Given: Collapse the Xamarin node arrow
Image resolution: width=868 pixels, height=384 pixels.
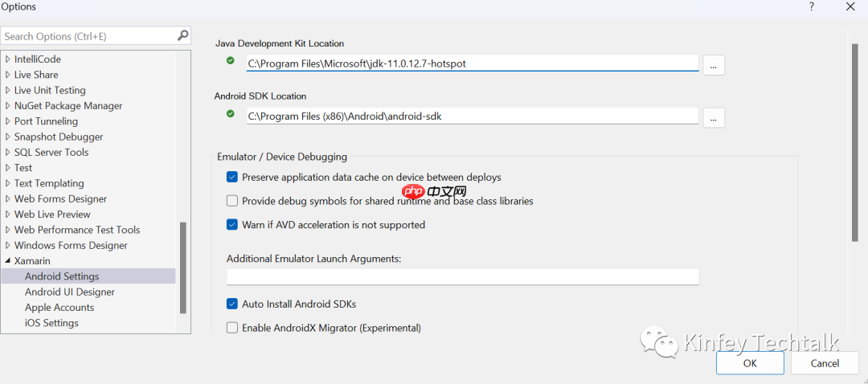Looking at the screenshot, I should (x=8, y=260).
